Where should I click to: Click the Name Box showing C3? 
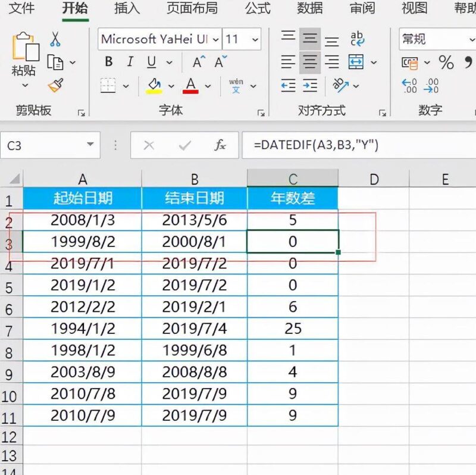[42, 145]
